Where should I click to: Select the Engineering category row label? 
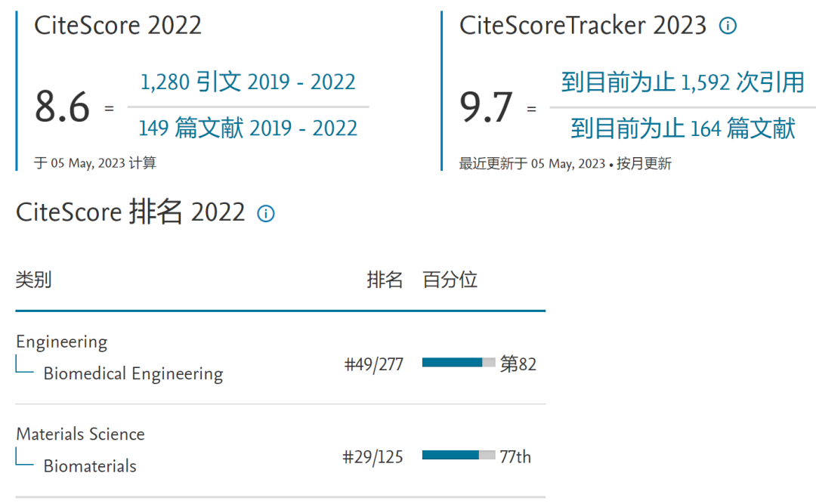[62, 342]
